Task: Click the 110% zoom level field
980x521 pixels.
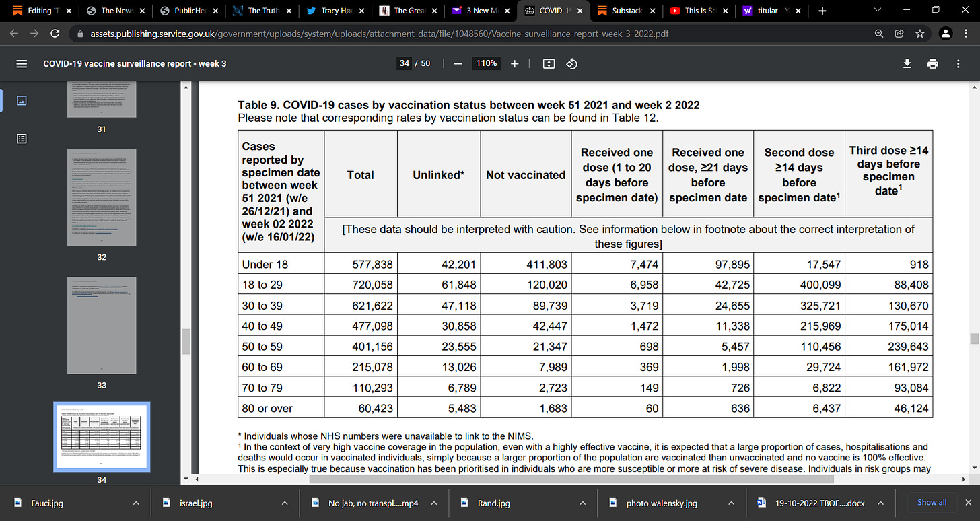Action: point(487,63)
